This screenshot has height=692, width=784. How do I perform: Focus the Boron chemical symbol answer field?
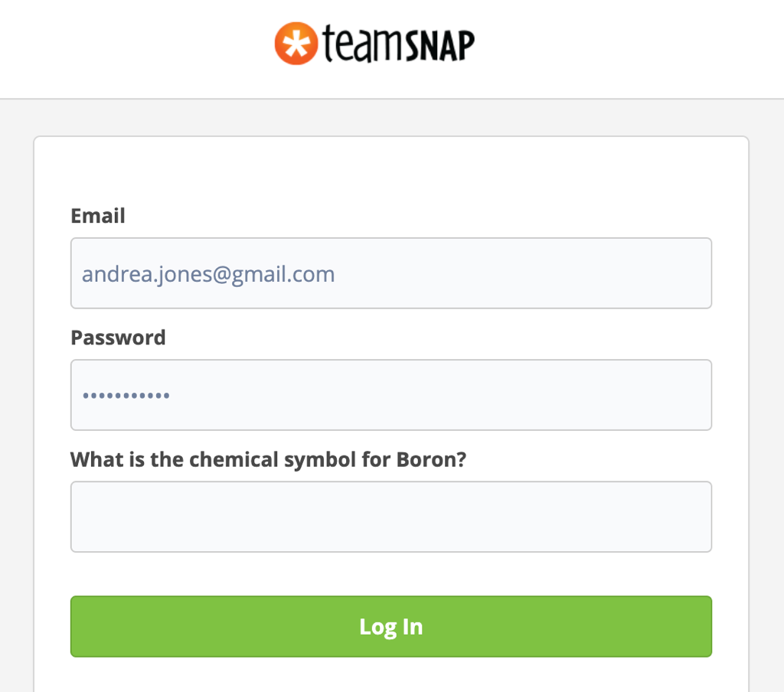tap(391, 517)
